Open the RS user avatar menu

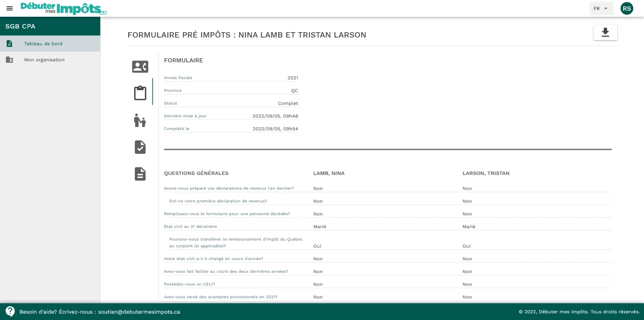[626, 9]
